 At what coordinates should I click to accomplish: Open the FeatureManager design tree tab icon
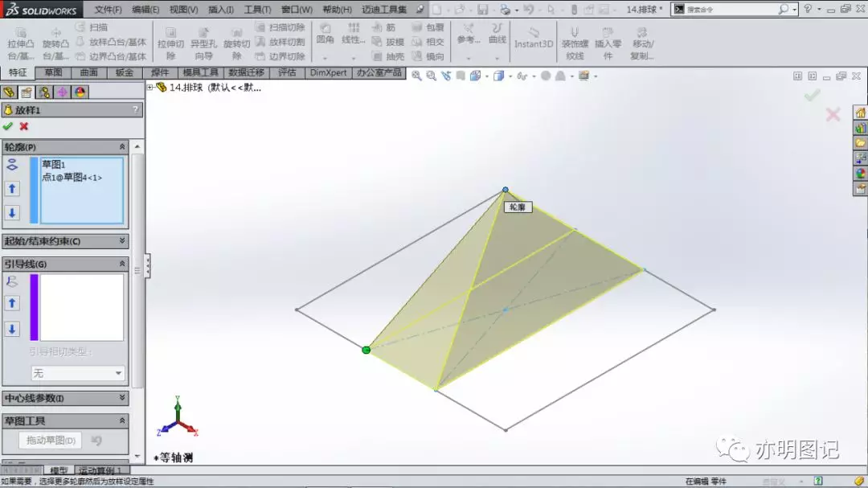9,92
